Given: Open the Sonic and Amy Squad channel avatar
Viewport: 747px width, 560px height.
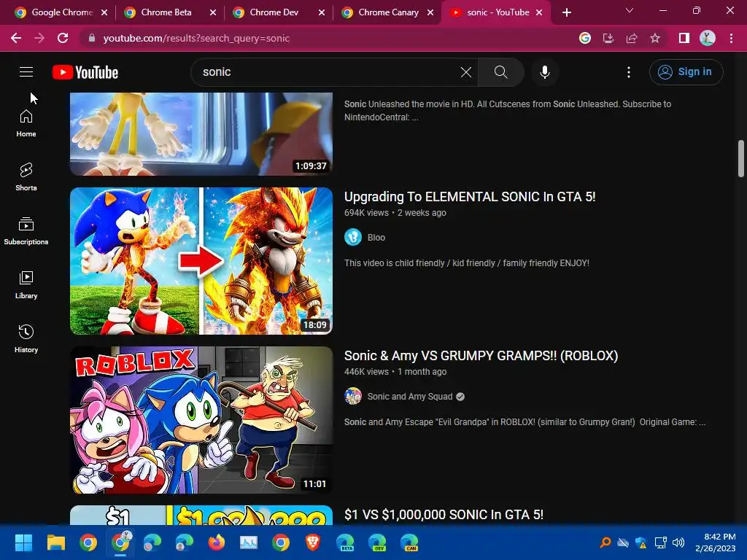Looking at the screenshot, I should pos(353,396).
